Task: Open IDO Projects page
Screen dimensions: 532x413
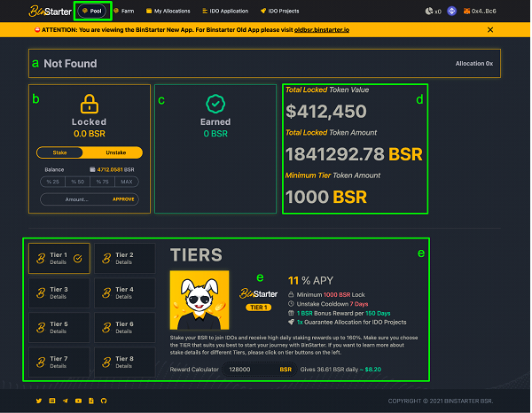Action: pyautogui.click(x=280, y=11)
